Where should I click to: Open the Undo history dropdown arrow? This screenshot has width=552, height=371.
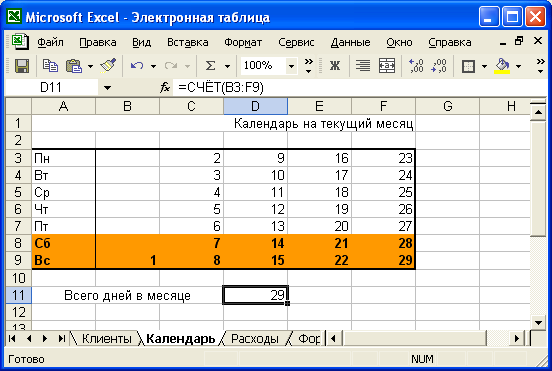click(x=153, y=66)
